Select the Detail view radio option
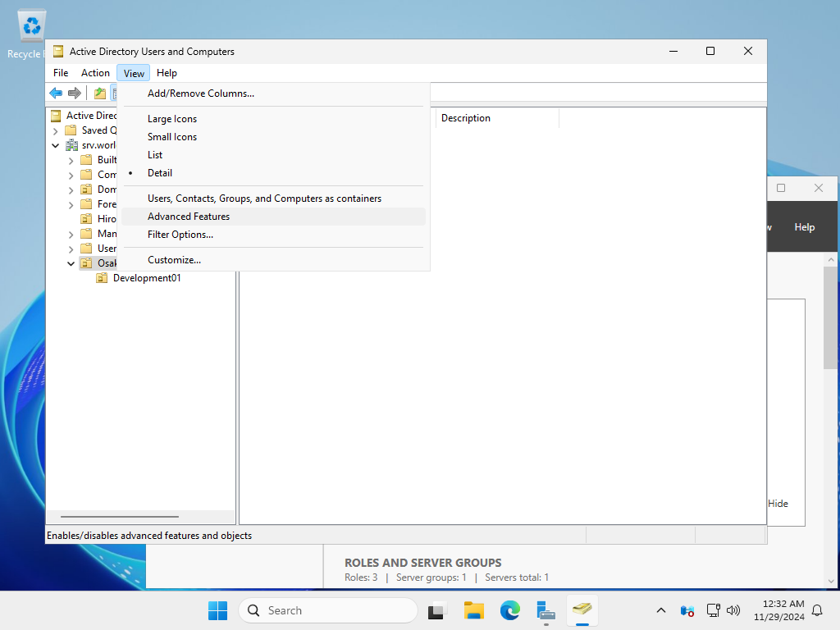This screenshot has height=630, width=840. [160, 173]
